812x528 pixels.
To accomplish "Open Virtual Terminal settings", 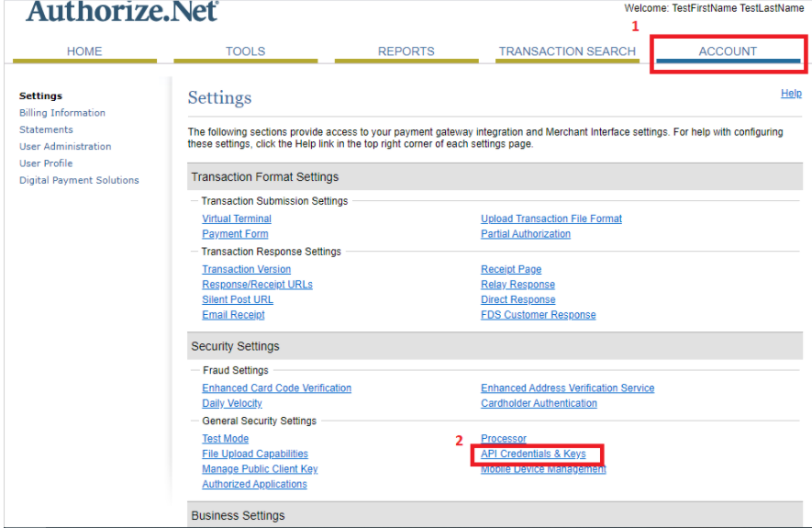I will point(237,219).
